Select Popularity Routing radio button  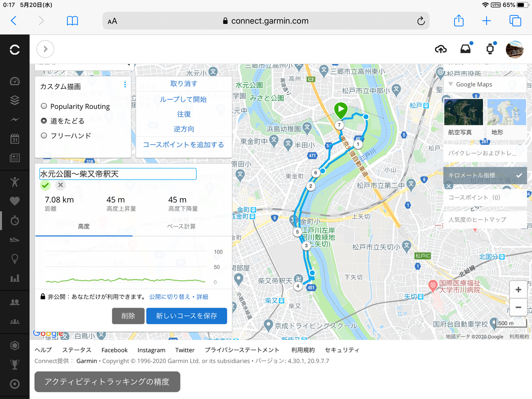44,106
